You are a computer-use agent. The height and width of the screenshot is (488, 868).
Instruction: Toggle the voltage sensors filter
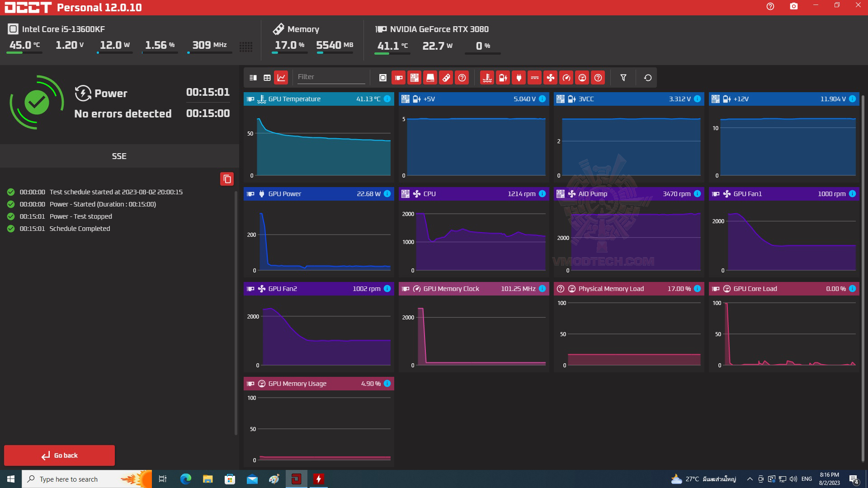[x=503, y=78]
